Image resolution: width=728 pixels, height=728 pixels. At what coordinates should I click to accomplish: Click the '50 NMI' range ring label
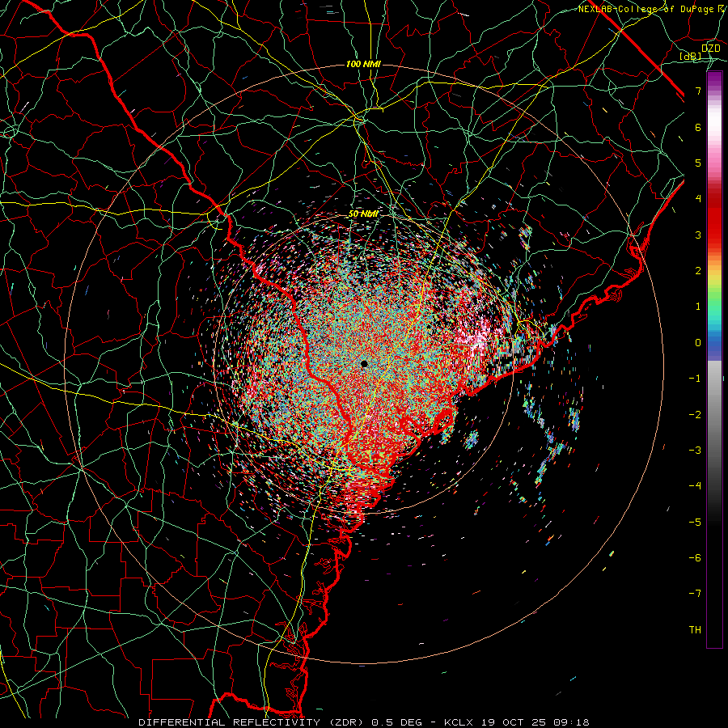[363, 214]
